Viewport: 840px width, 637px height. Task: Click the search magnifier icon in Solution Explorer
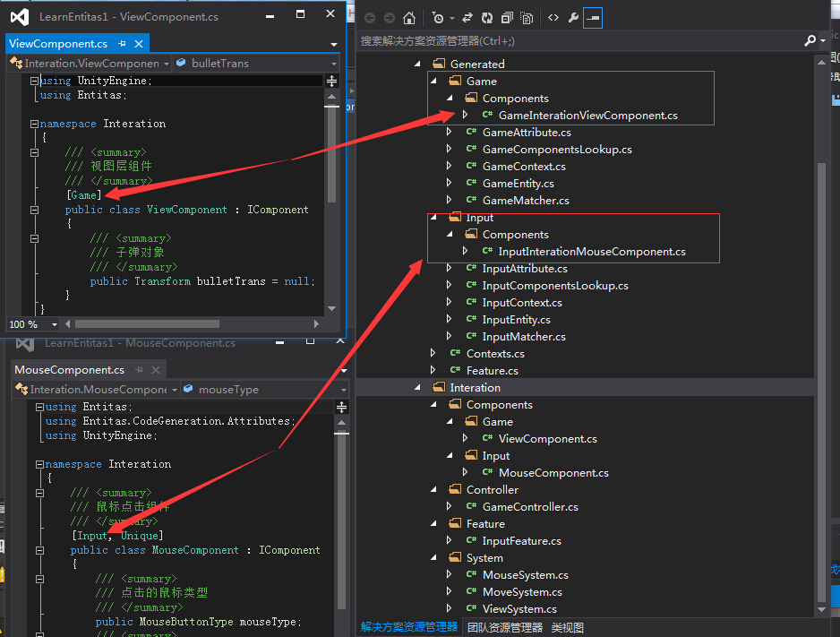tap(810, 40)
